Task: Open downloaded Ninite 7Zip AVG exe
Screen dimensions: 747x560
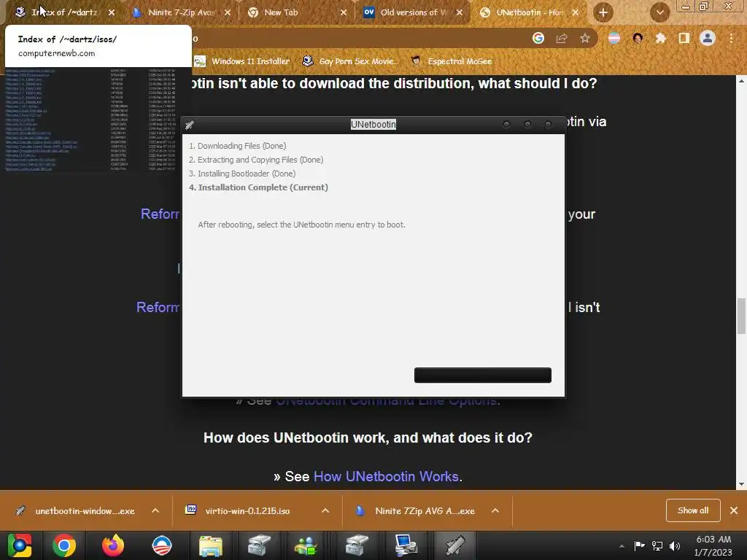Action: point(415,511)
